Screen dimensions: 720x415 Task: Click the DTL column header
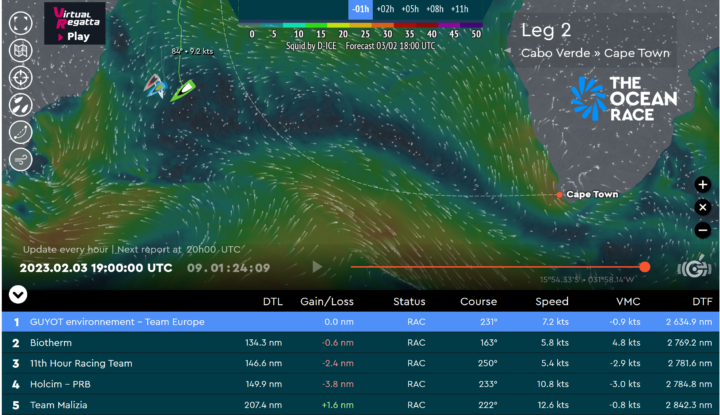coord(272,302)
